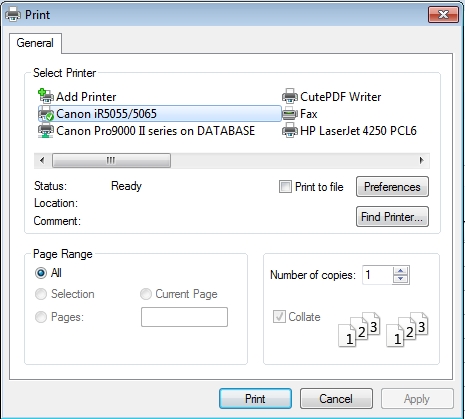
Task: Select the All page range radio button
Action: pos(41,273)
